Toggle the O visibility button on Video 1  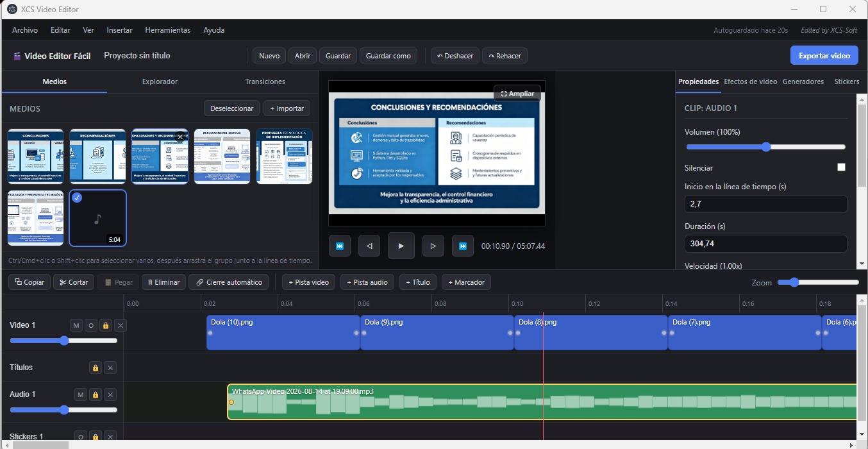91,325
